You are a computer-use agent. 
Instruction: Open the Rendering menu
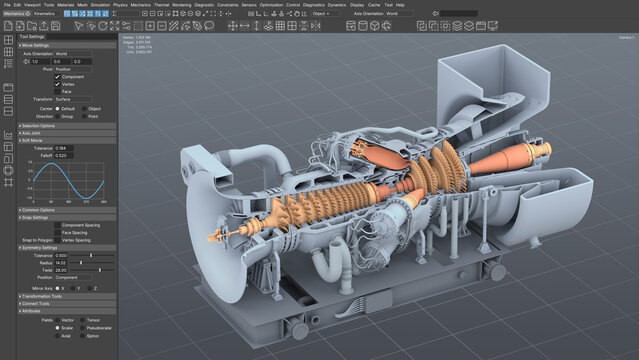[182, 5]
